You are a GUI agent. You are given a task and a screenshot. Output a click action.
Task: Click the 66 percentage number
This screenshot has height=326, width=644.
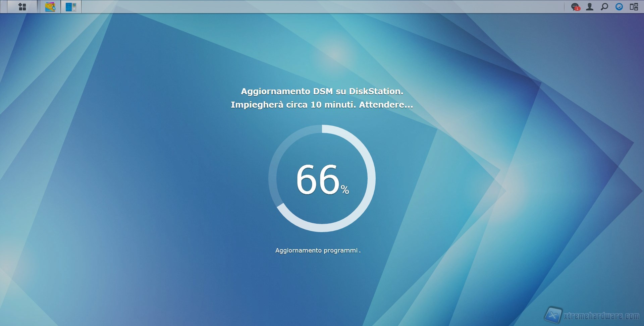pyautogui.click(x=318, y=179)
